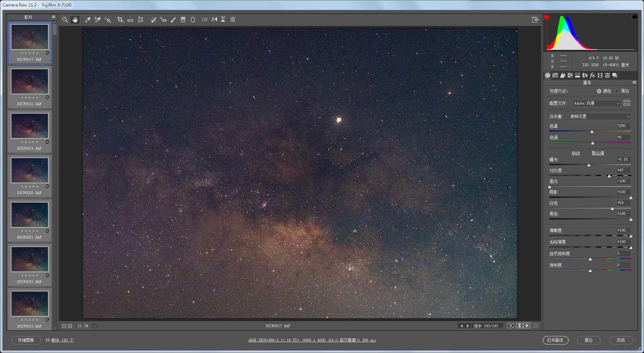Switch to the Tone Curve tab
The height and width of the screenshot is (353, 644).
[x=555, y=75]
